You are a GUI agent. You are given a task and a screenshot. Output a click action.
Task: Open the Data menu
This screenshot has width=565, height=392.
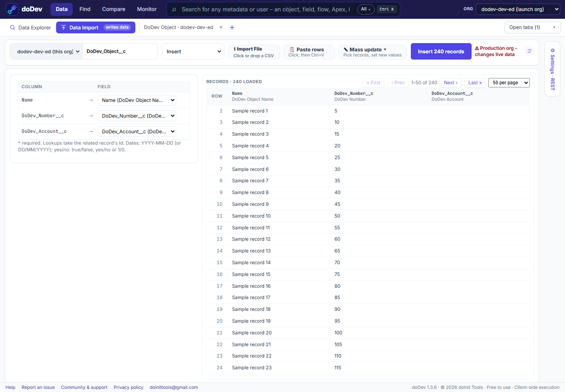click(62, 9)
